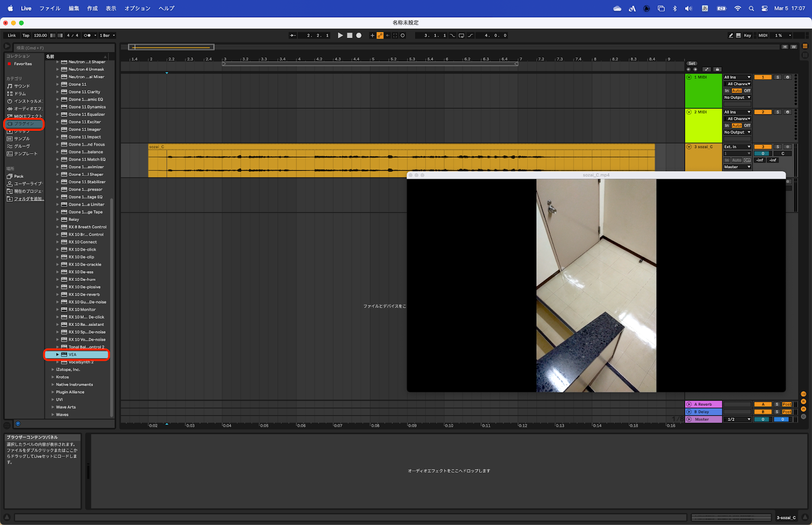Toggle the metronome button

coord(87,36)
